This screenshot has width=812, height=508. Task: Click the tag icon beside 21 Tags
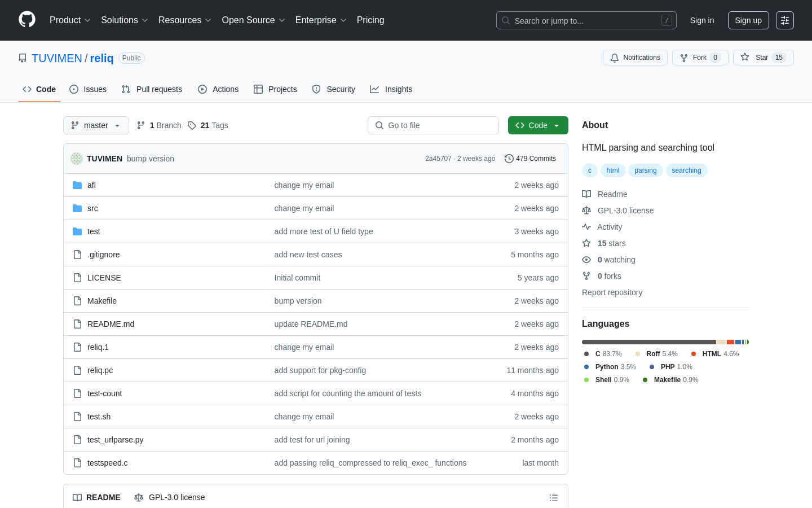192,125
